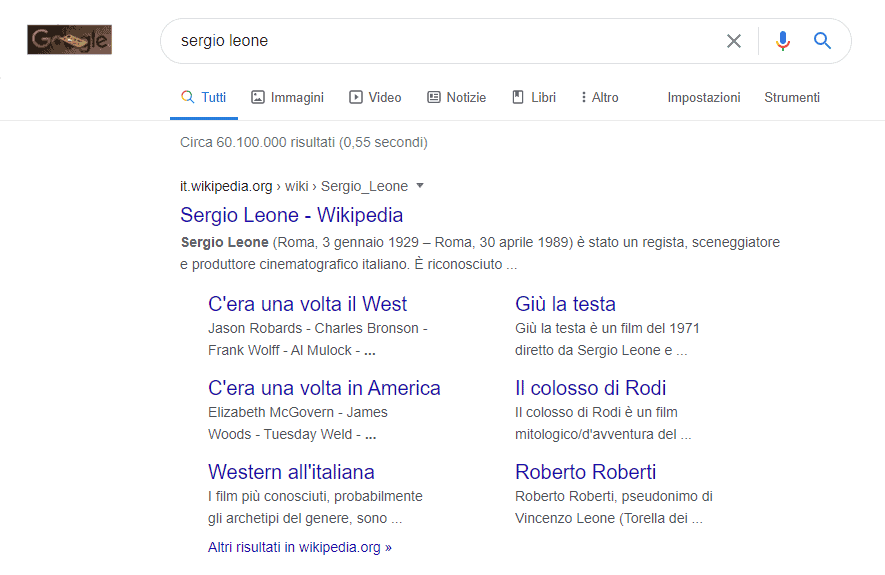Expand the arrow next to Sergio_Leone URL
The image size is (885, 575).
point(419,186)
